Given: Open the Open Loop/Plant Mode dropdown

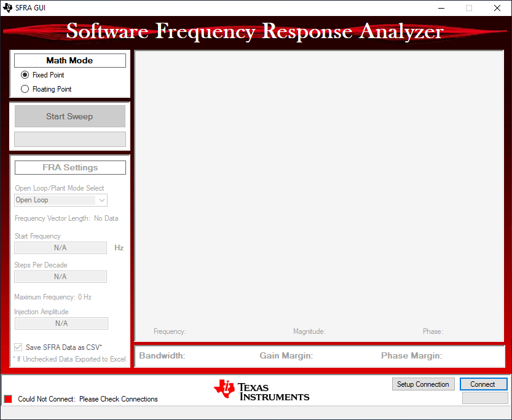Looking at the screenshot, I should tap(61, 200).
